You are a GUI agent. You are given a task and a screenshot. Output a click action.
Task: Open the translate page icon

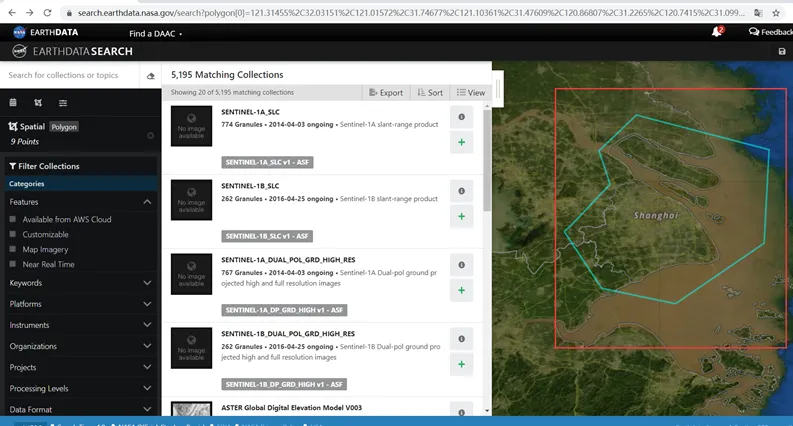758,13
